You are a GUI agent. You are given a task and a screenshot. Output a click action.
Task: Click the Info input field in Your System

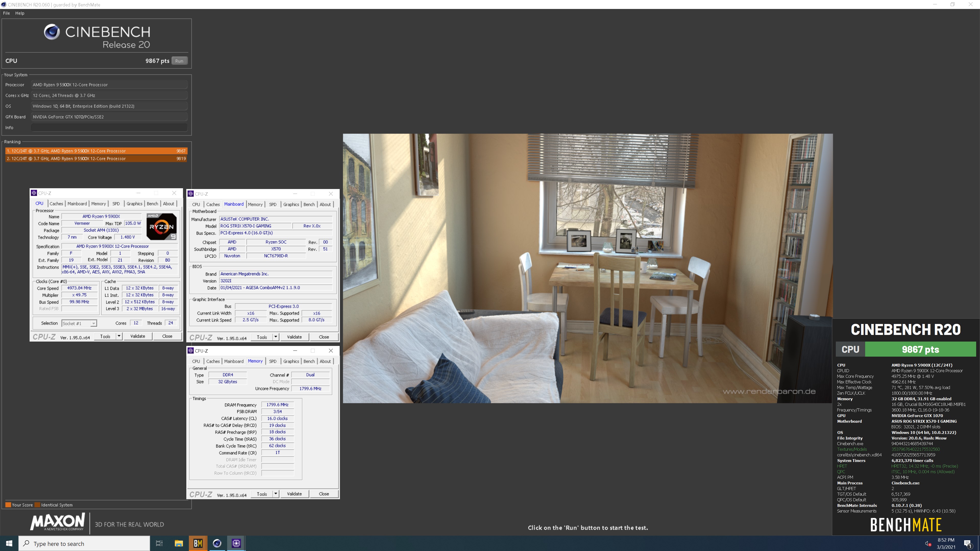point(109,127)
